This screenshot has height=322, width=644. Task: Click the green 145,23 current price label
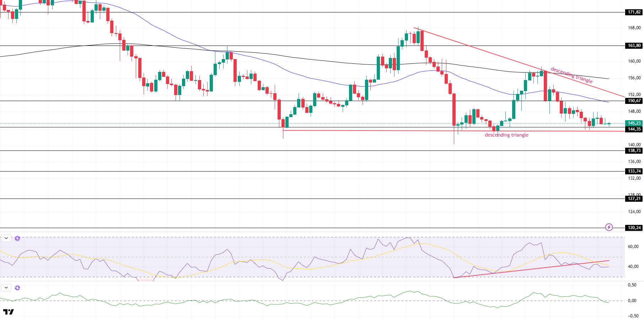[x=634, y=123]
